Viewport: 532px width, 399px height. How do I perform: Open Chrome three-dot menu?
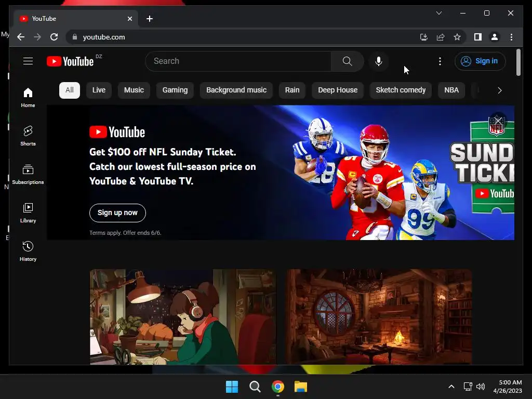coord(511,37)
